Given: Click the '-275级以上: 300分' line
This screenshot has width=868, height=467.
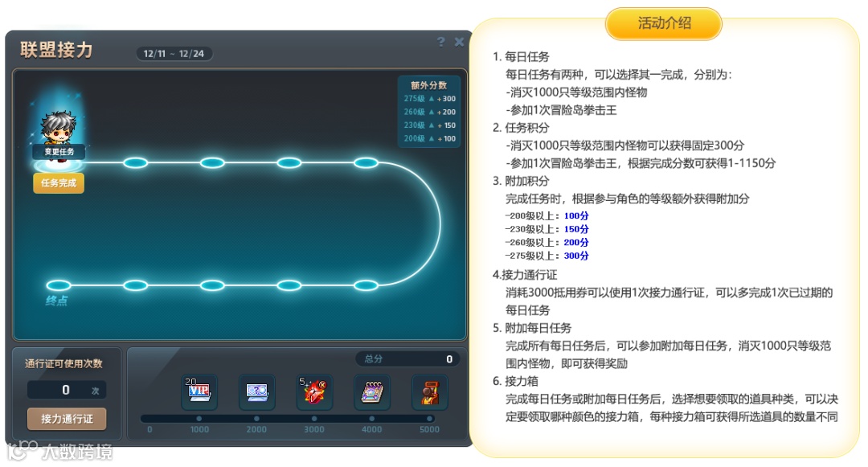Looking at the screenshot, I should (x=547, y=256).
